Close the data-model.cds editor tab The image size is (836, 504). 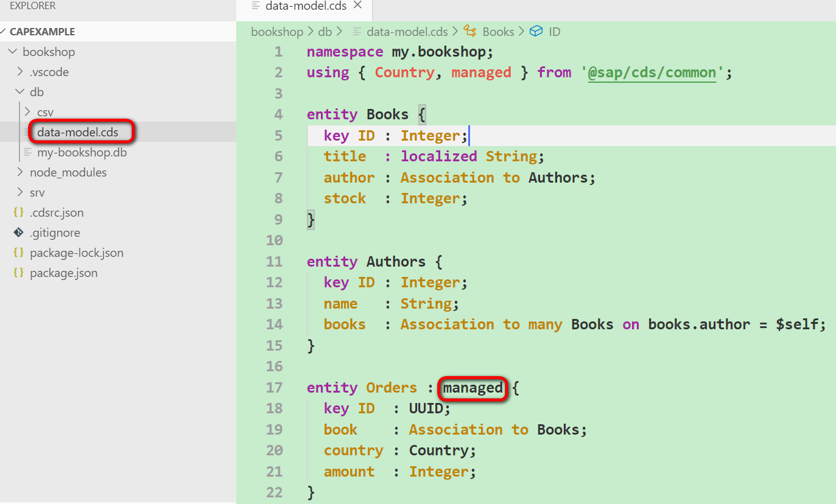(x=357, y=5)
